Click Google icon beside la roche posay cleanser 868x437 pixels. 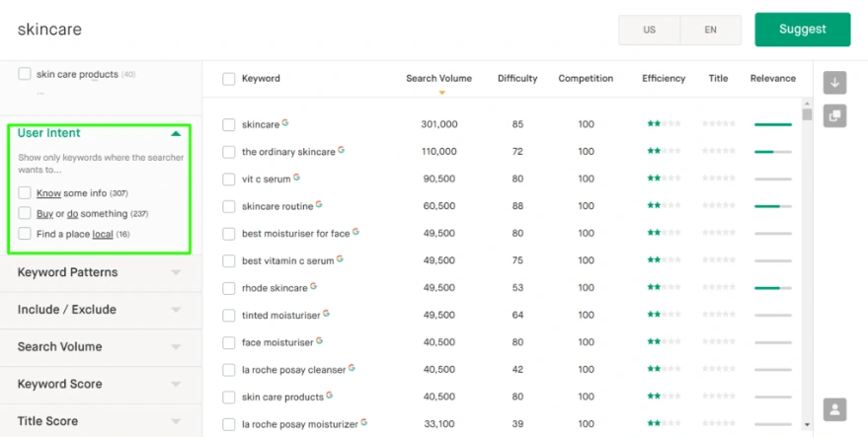pyautogui.click(x=352, y=367)
